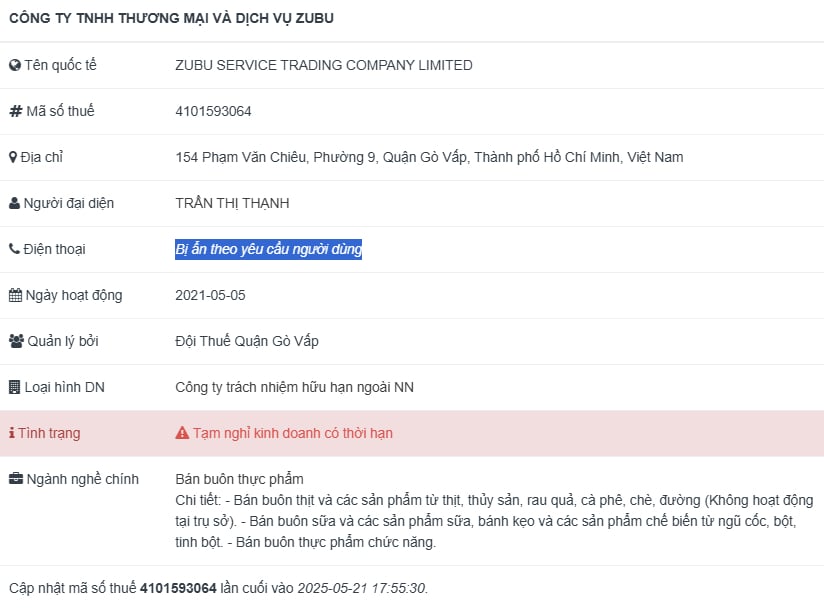
Task: Click the Người đại diện label
Action: [x=69, y=203]
